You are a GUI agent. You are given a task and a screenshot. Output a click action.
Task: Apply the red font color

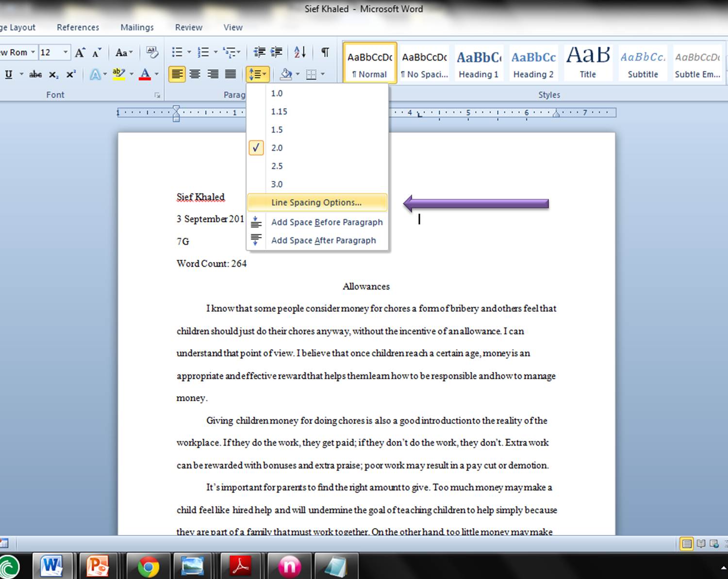tap(145, 74)
